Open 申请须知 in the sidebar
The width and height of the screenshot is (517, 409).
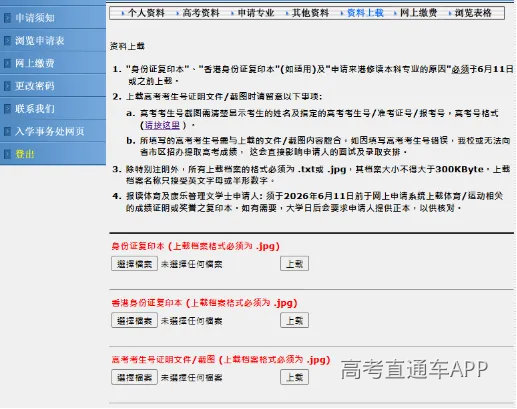(35, 18)
